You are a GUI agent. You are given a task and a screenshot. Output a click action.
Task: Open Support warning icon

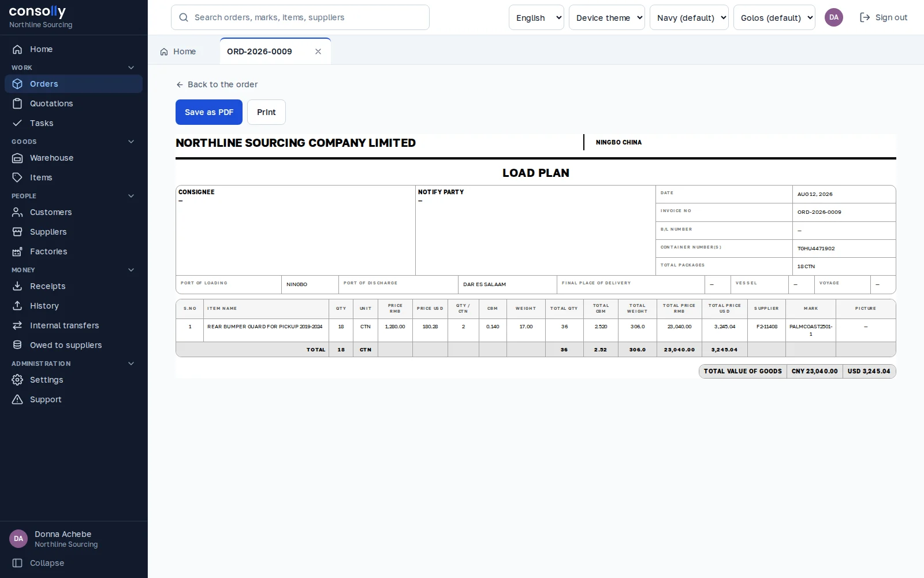pos(17,399)
